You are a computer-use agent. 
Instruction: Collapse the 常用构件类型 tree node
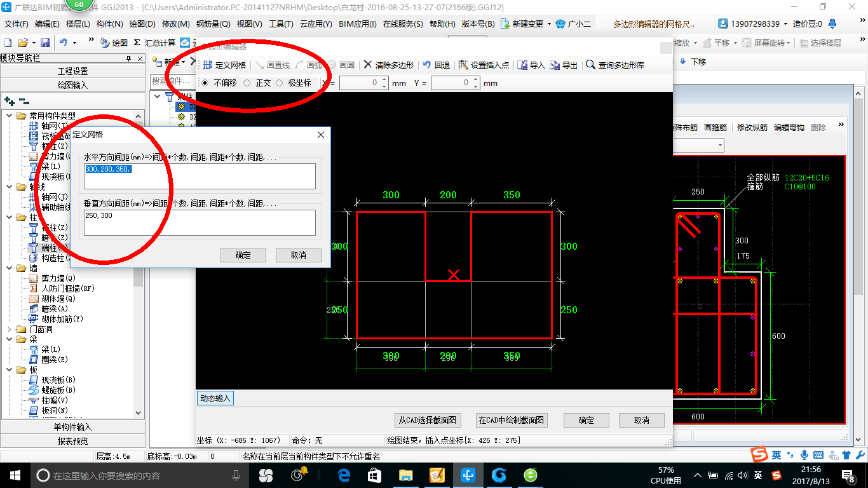(9, 116)
